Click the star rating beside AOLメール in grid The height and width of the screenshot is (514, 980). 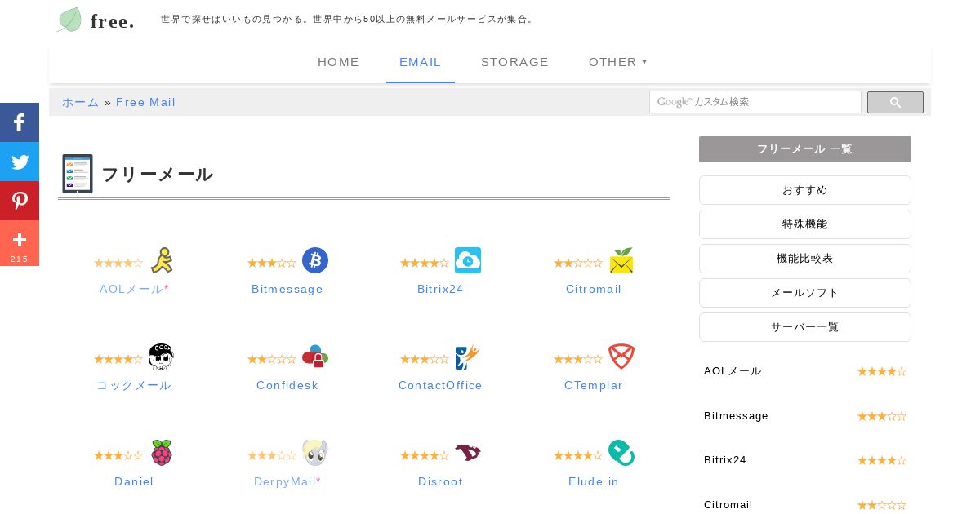click(x=118, y=263)
